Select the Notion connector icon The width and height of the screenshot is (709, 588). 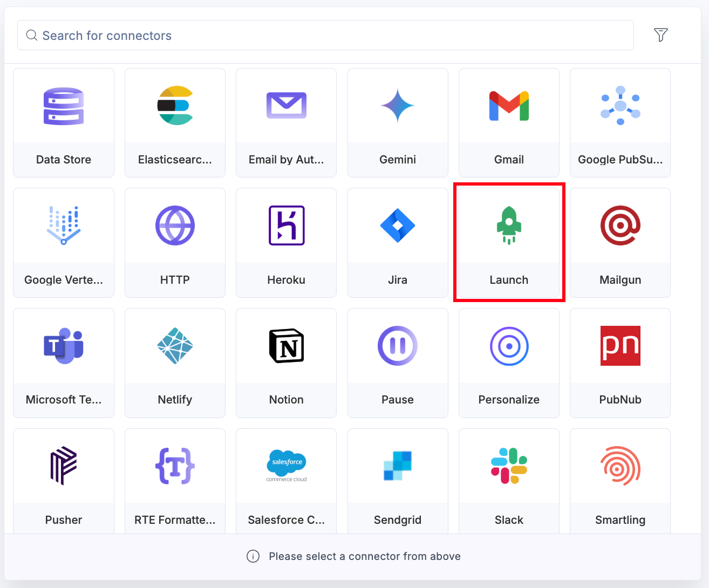(287, 346)
